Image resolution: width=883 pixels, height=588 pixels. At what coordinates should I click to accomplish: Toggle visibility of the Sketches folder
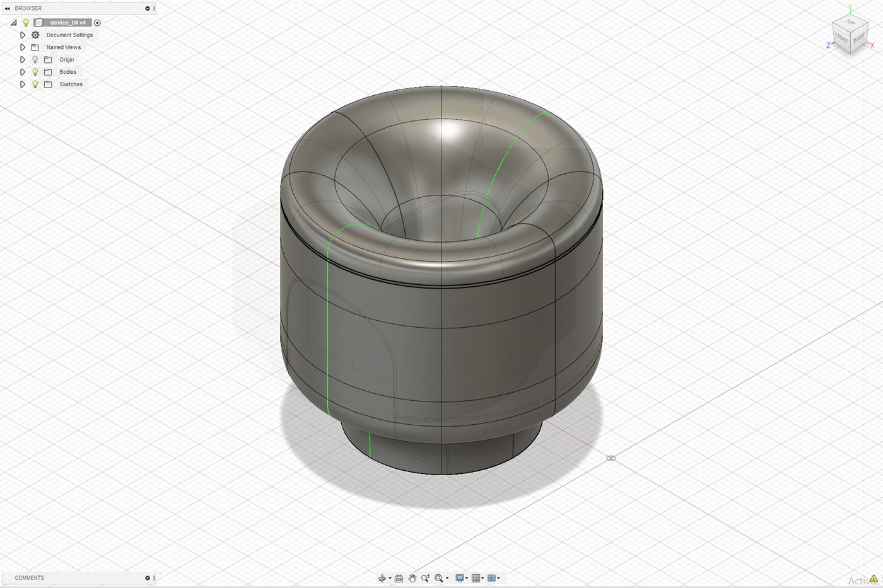click(x=35, y=84)
